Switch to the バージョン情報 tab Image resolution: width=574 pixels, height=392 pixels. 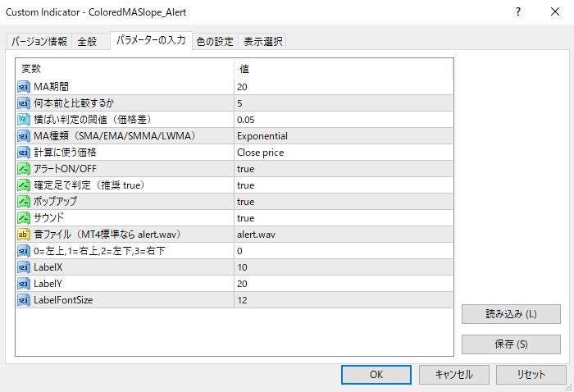(x=39, y=42)
